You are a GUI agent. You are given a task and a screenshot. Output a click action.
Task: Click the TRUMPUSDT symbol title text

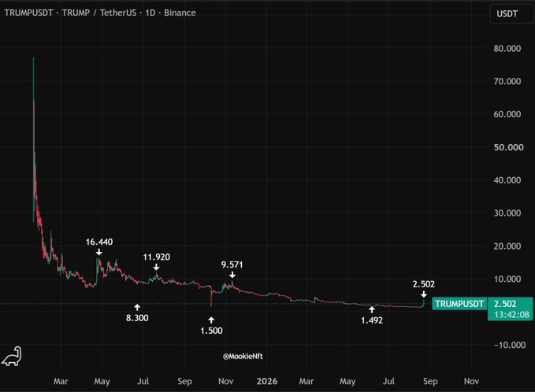pos(100,13)
